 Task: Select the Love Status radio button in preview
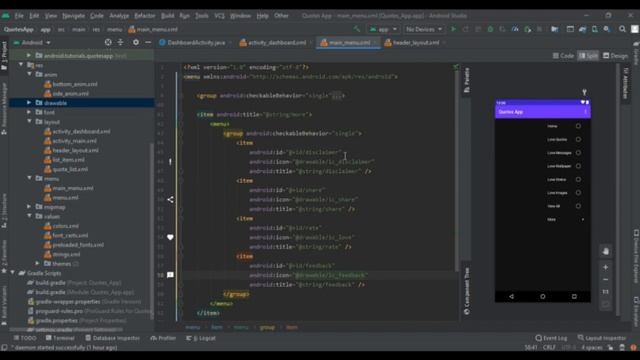(x=578, y=180)
